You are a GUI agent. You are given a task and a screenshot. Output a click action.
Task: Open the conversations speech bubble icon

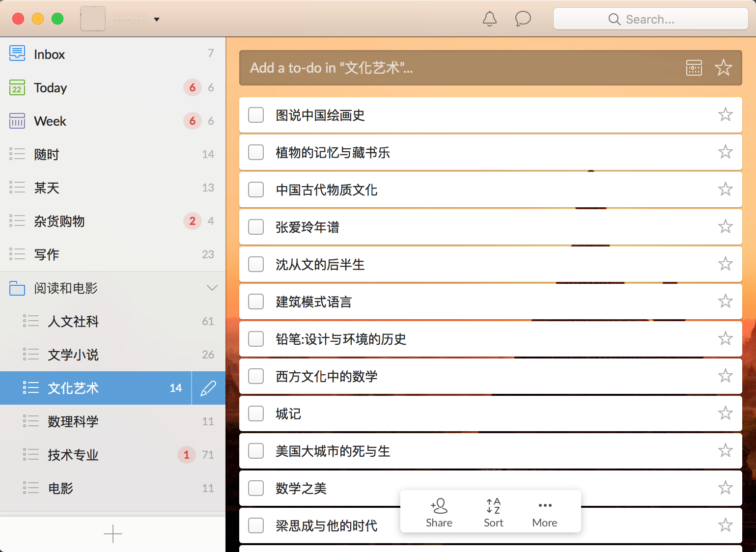click(x=523, y=19)
